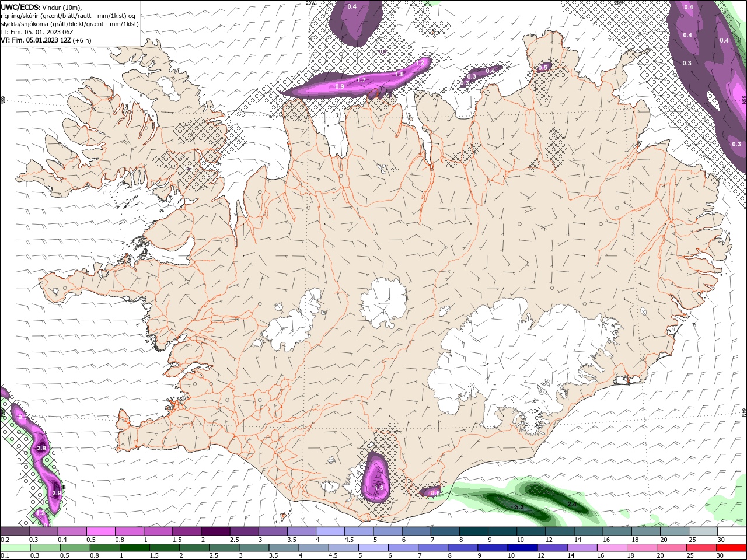Image resolution: width=747 pixels, height=560 pixels.
Task: Click the "2.4" green rain value south of Iceland
Action: tap(572, 505)
